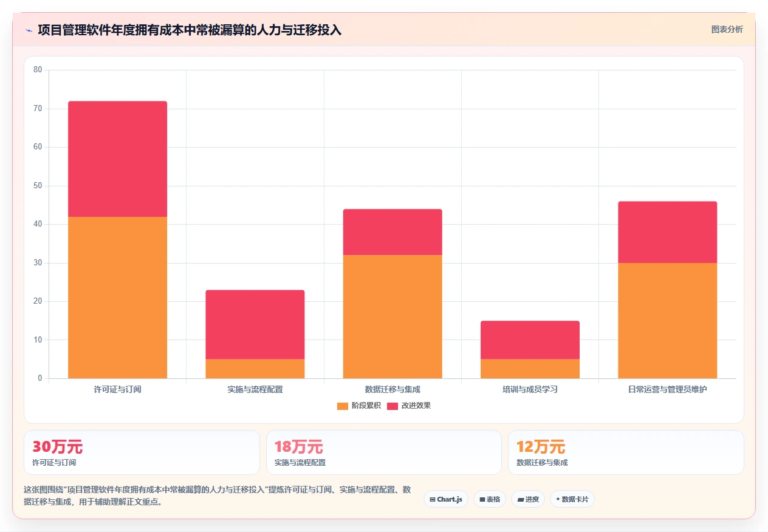The height and width of the screenshot is (532, 768).
Task: Click the y-axis value 10
Action: pos(38,340)
